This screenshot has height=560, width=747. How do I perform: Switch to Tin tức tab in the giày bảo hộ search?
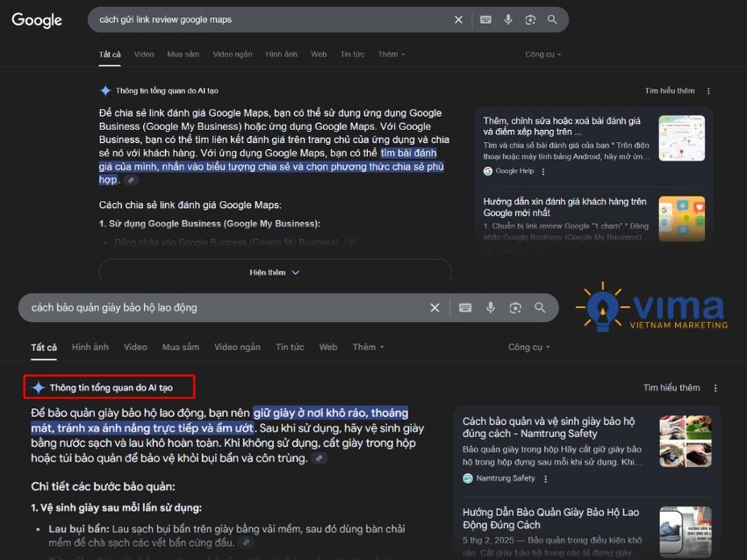coord(290,347)
